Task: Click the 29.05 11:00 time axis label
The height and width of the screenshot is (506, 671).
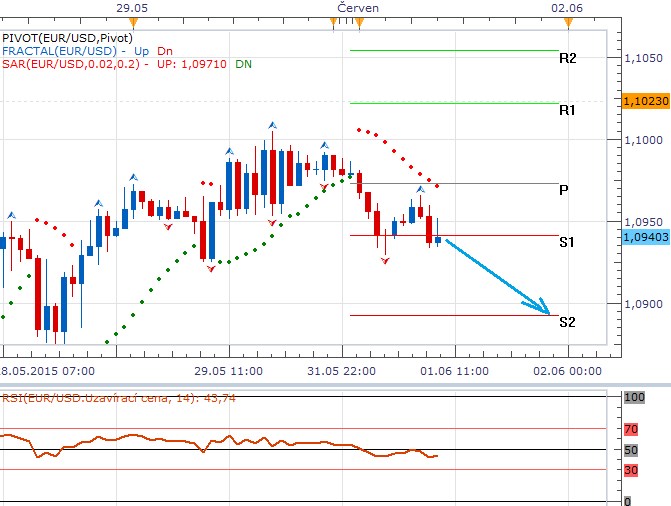Action: tap(229, 370)
